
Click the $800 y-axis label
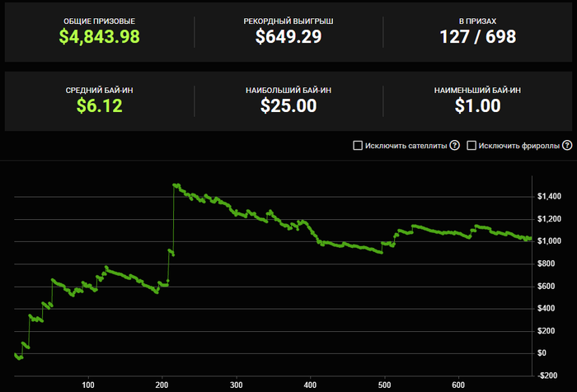click(x=546, y=264)
